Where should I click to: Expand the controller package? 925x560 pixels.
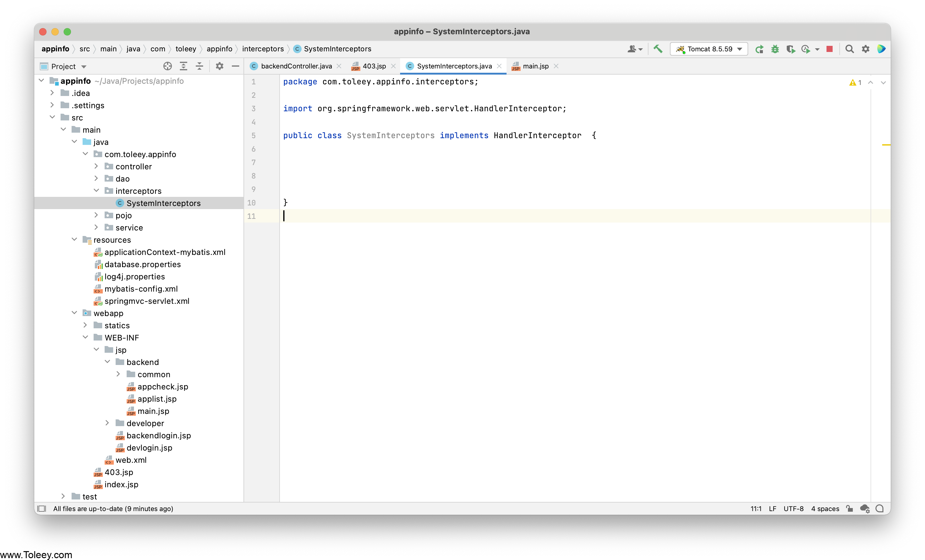point(96,166)
